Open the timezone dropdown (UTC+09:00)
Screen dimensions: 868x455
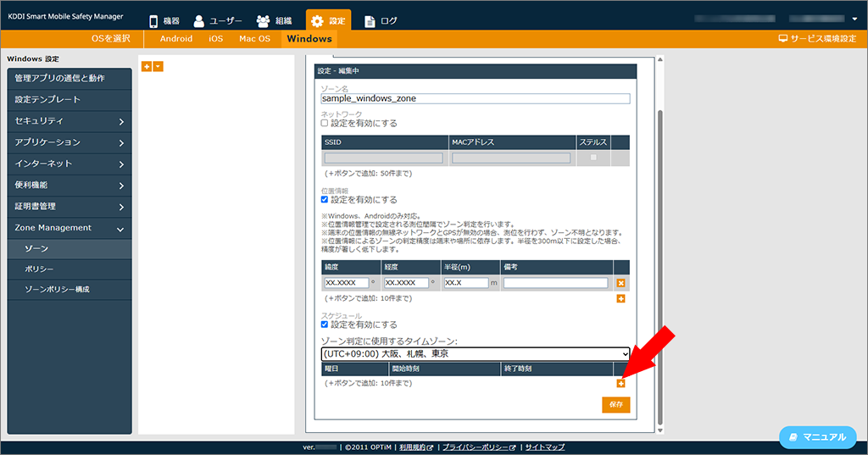tap(475, 353)
